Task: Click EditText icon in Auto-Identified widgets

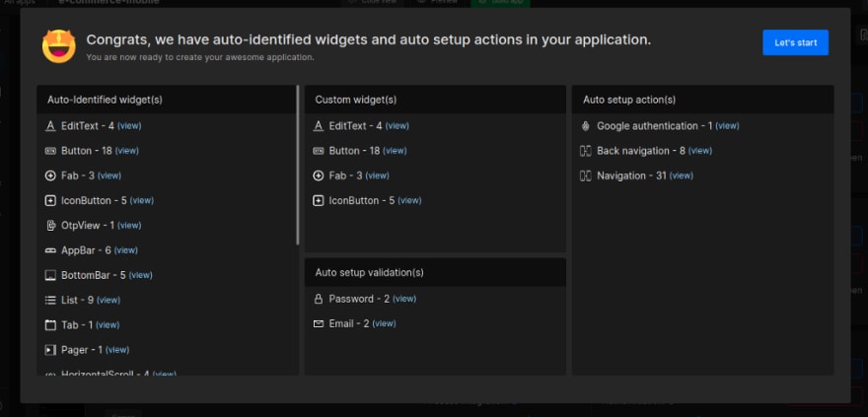Action: click(x=50, y=126)
